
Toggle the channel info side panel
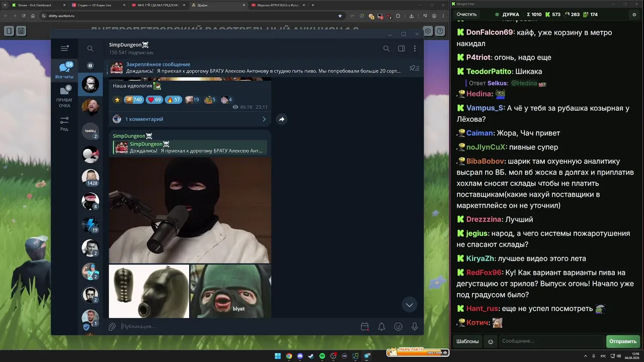tap(401, 49)
